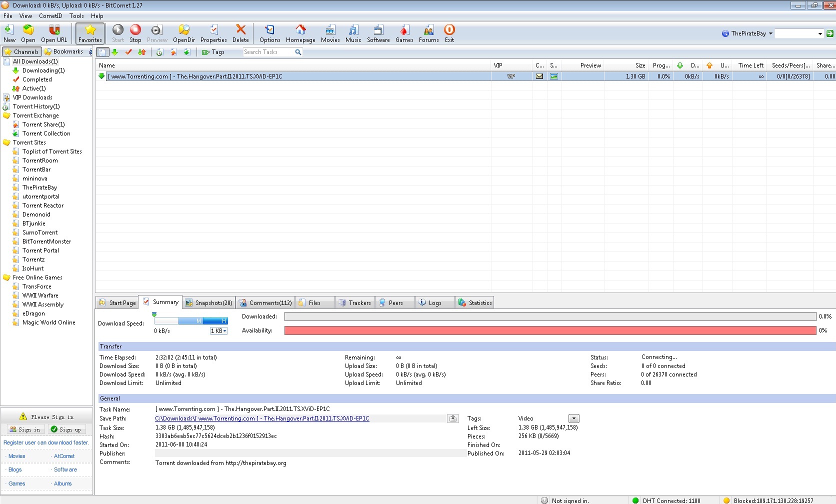836x504 pixels.
Task: Toggle the all-tasks view filter button
Action: (x=102, y=52)
